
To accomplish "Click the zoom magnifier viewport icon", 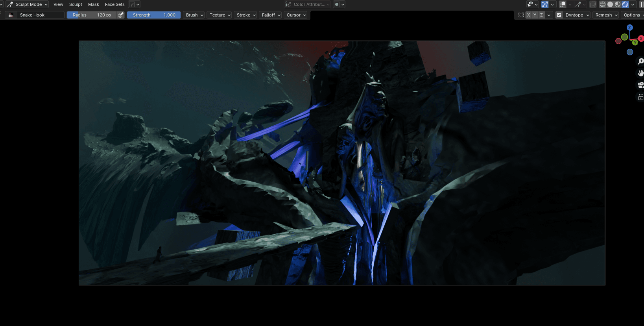I will (x=640, y=61).
